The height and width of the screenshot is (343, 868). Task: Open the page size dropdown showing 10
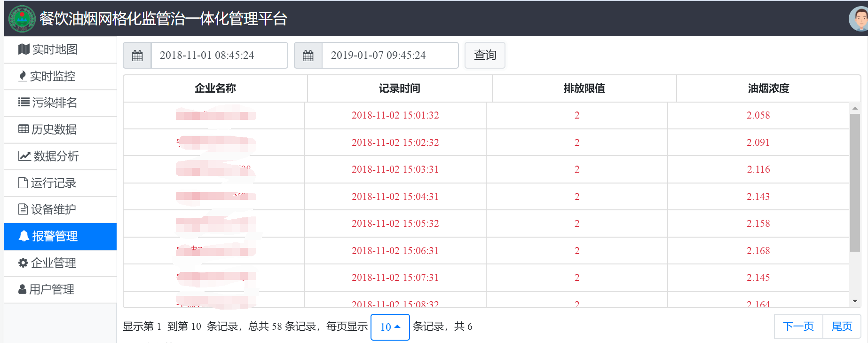click(390, 327)
